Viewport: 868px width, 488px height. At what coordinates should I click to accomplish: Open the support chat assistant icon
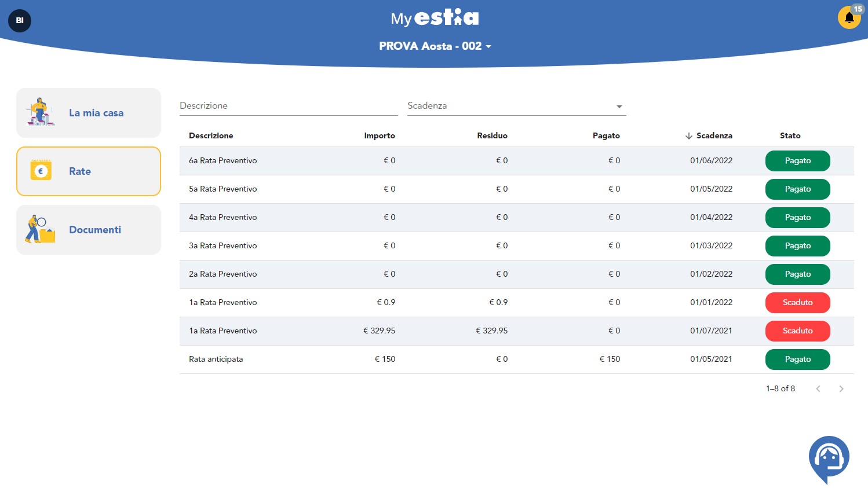(x=829, y=458)
